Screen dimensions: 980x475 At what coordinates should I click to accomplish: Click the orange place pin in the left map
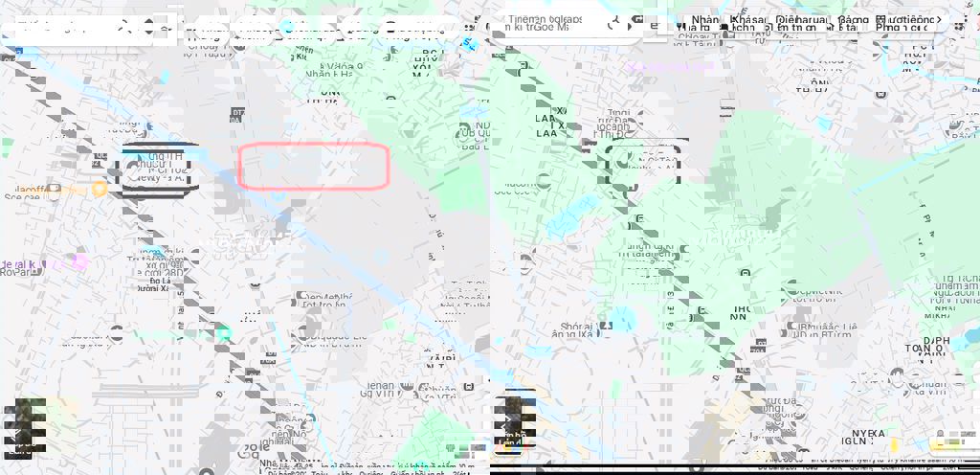click(100, 189)
